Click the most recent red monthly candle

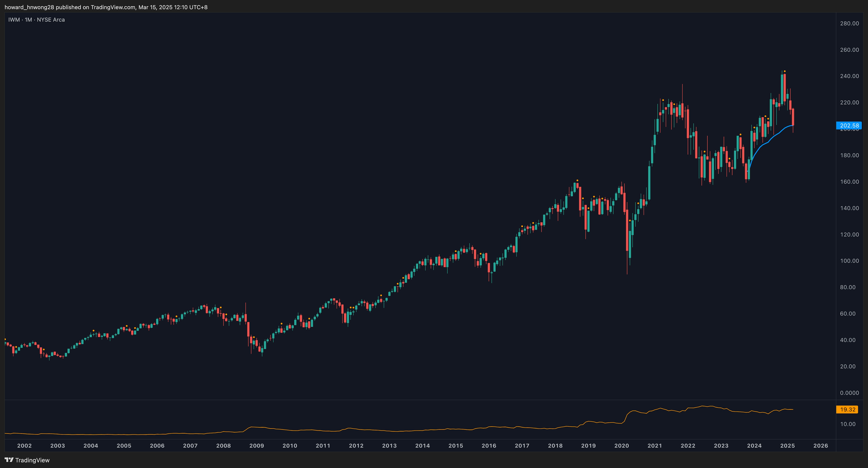(x=793, y=117)
